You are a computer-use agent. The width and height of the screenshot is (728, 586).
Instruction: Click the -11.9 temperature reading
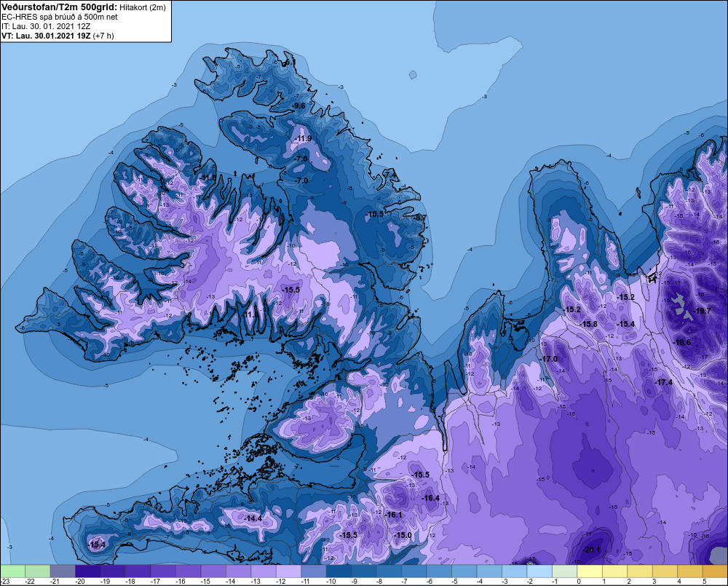[303, 138]
